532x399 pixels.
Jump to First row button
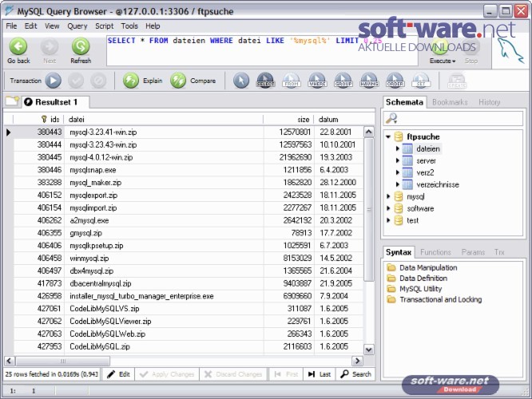286,374
